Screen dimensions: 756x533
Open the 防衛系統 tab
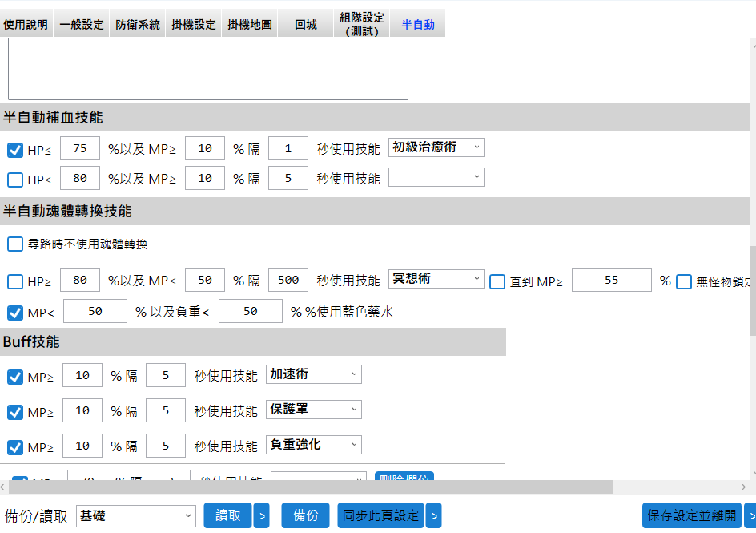[x=138, y=24]
